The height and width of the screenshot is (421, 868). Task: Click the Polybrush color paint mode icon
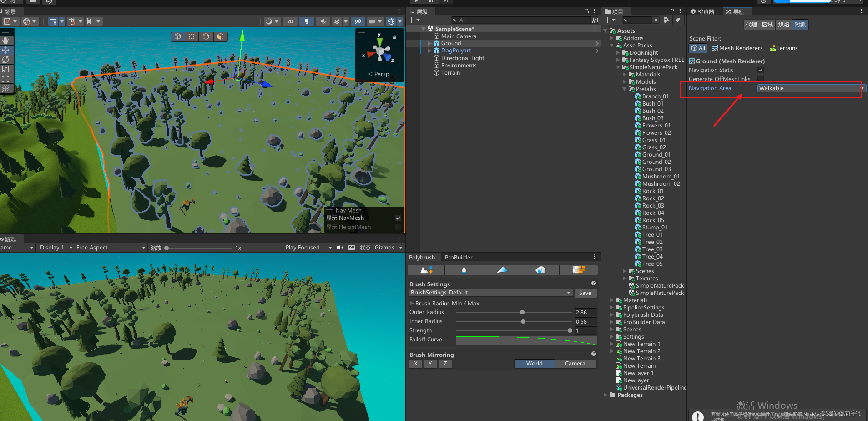[x=502, y=270]
